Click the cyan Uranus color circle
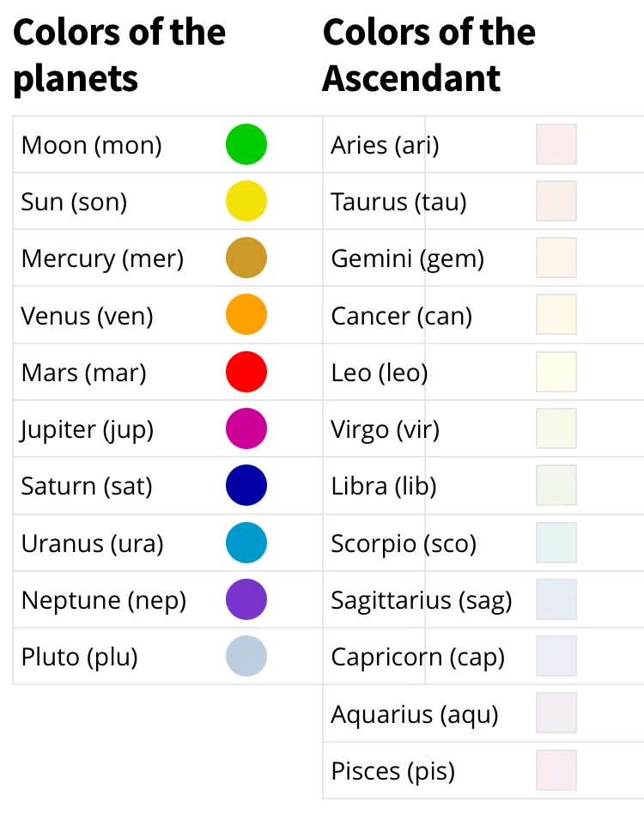 tap(246, 543)
